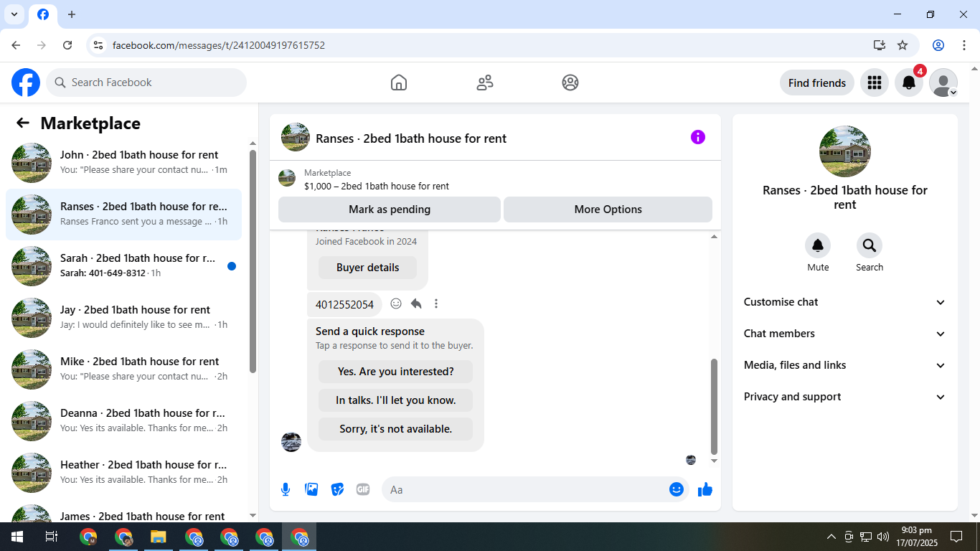
Task: Click the More Options button
Action: pyautogui.click(x=608, y=209)
